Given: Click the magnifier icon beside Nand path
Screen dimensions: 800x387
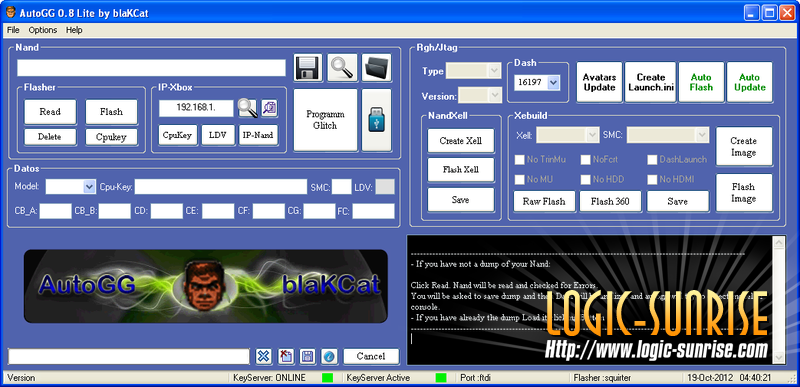Looking at the screenshot, I should coord(342,68).
